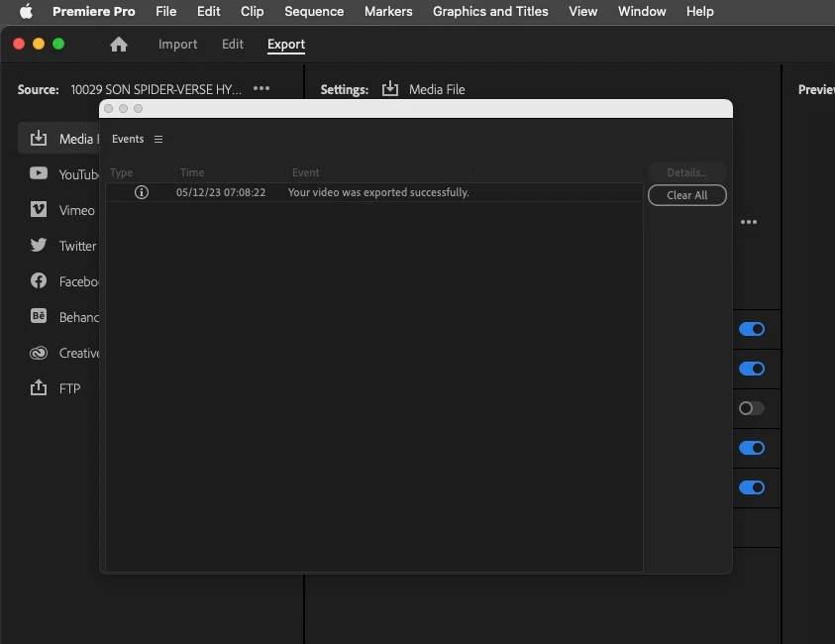
Task: Open the Markers menu
Action: click(388, 11)
